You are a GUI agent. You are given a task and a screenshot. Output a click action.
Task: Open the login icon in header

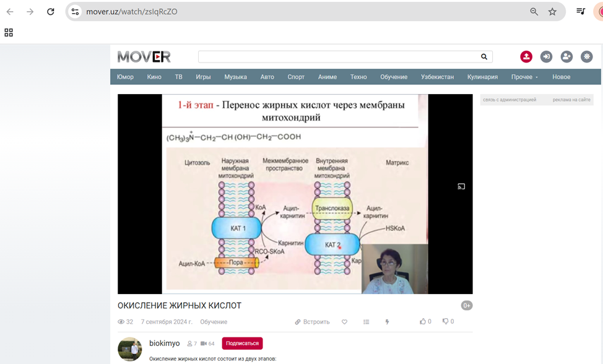(x=546, y=57)
